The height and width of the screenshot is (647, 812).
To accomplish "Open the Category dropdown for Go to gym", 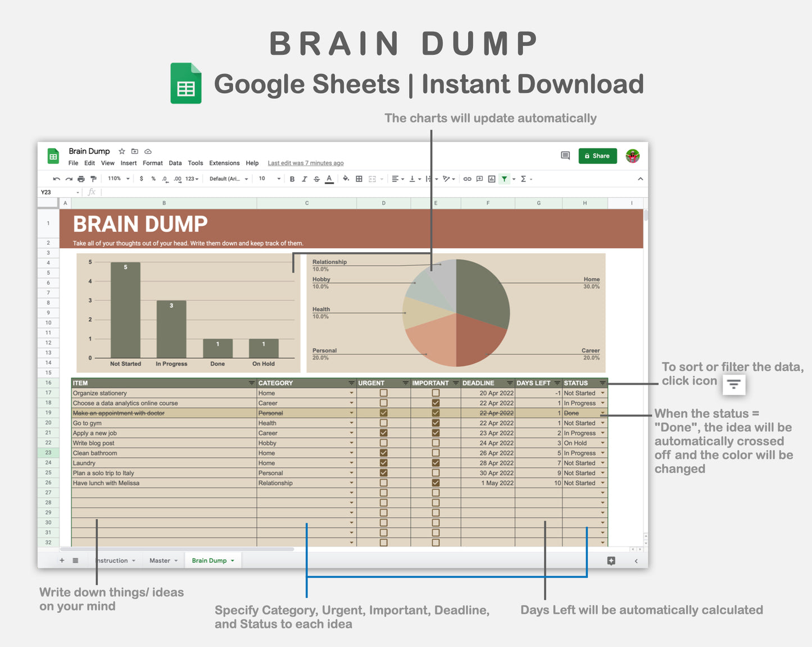I will click(351, 423).
